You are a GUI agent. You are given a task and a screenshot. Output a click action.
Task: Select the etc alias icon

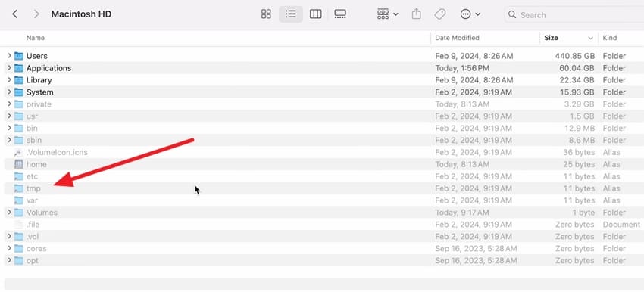(18, 176)
